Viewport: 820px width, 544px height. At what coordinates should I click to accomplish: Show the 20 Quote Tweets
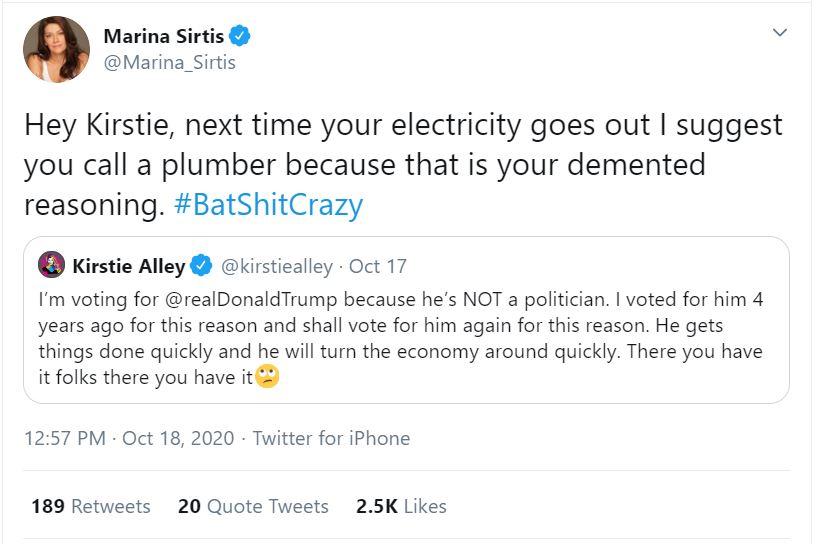(253, 506)
